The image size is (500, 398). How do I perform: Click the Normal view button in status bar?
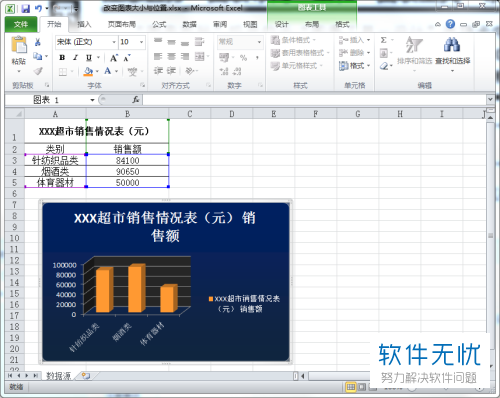coord(351,387)
